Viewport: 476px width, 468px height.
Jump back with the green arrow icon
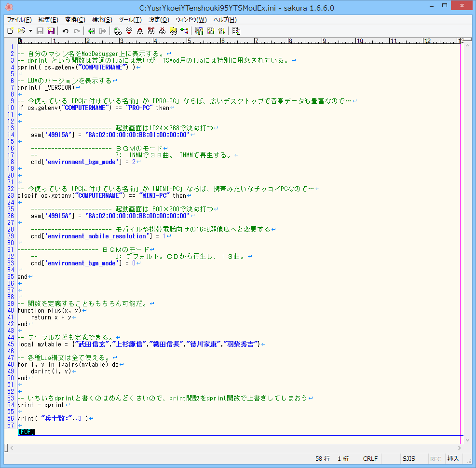pyautogui.click(x=91, y=31)
